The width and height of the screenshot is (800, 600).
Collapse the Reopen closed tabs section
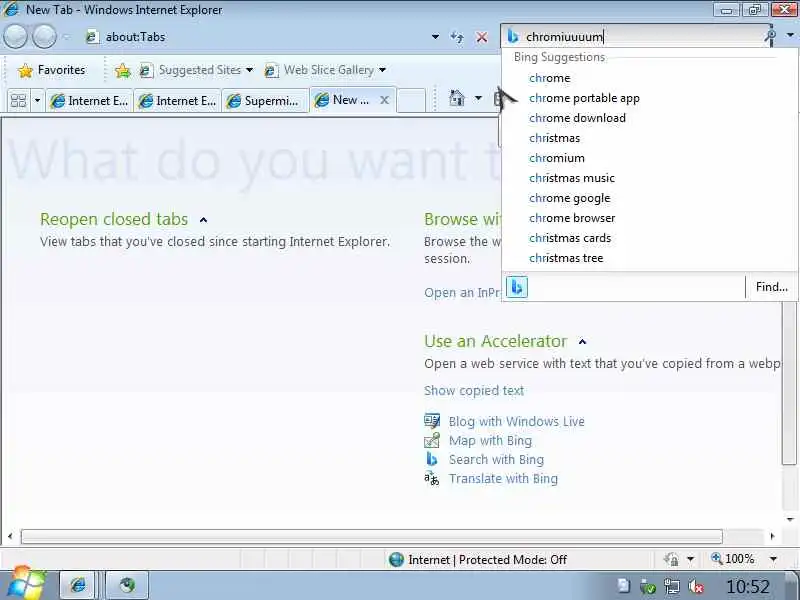click(x=204, y=220)
